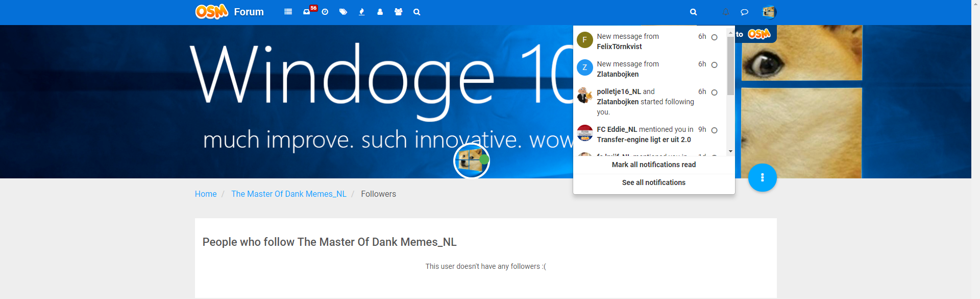Click the 9h timestamp on FC Eddie_NL notification

click(702, 129)
